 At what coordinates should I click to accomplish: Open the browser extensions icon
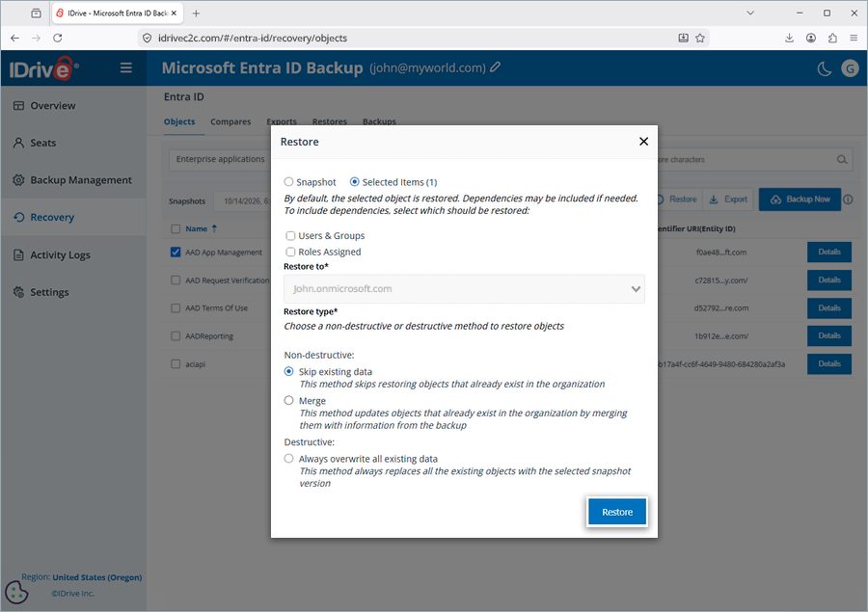(832, 38)
